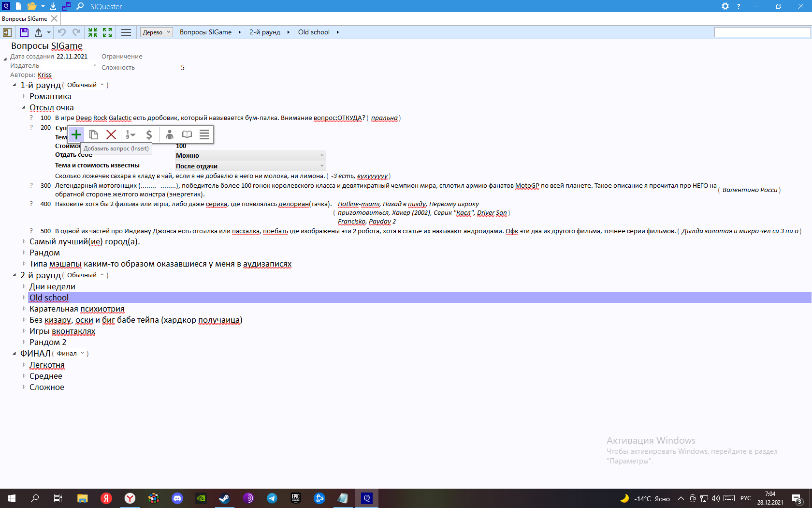Expand the Романтика theme
This screenshot has width=812, height=508.
click(x=24, y=96)
